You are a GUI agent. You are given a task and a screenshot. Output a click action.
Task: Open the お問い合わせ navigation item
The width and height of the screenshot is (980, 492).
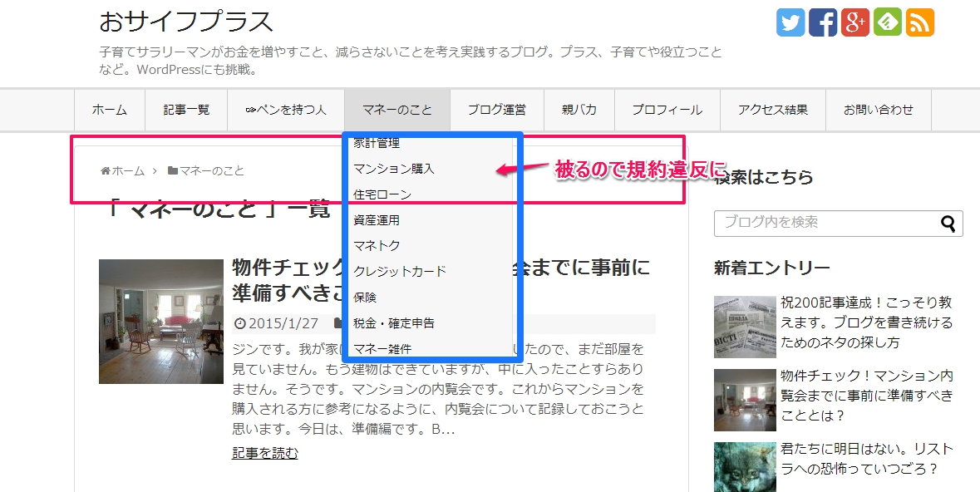pos(878,110)
